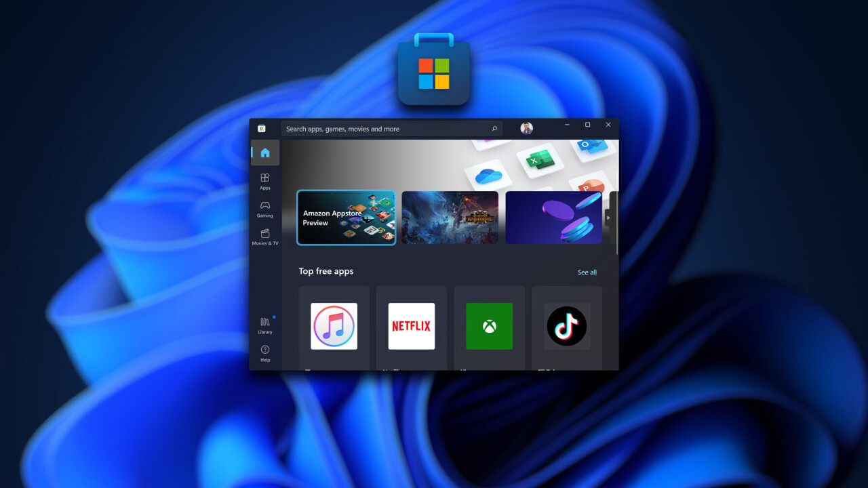The width and height of the screenshot is (868, 488).
Task: Switch to the Movies & TV section
Action: [x=265, y=236]
